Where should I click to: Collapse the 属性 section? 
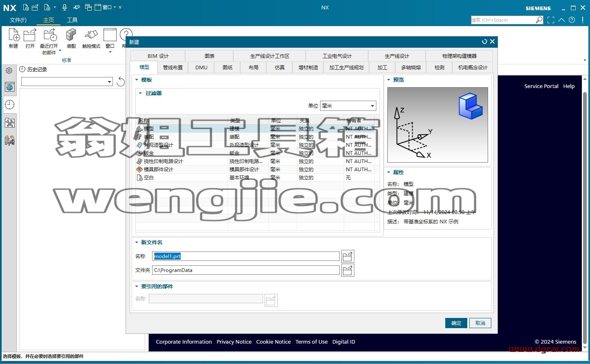point(389,172)
